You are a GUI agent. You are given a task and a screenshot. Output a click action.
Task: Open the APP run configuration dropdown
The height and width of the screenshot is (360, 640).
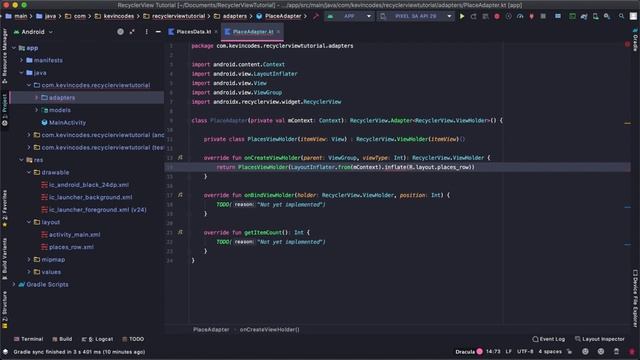(x=349, y=16)
